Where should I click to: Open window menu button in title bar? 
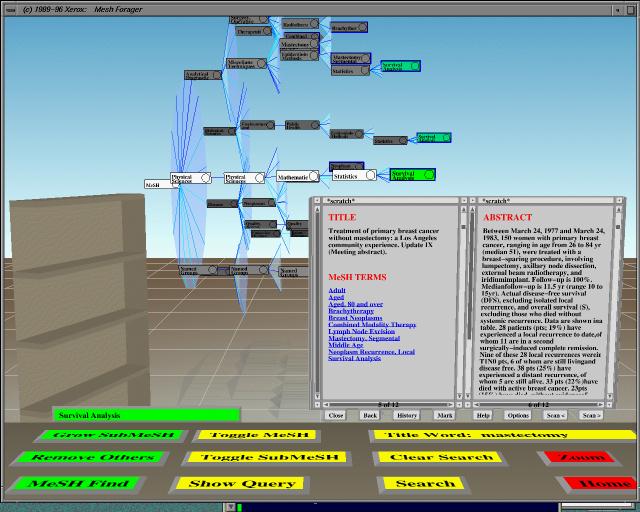click(x=11, y=9)
